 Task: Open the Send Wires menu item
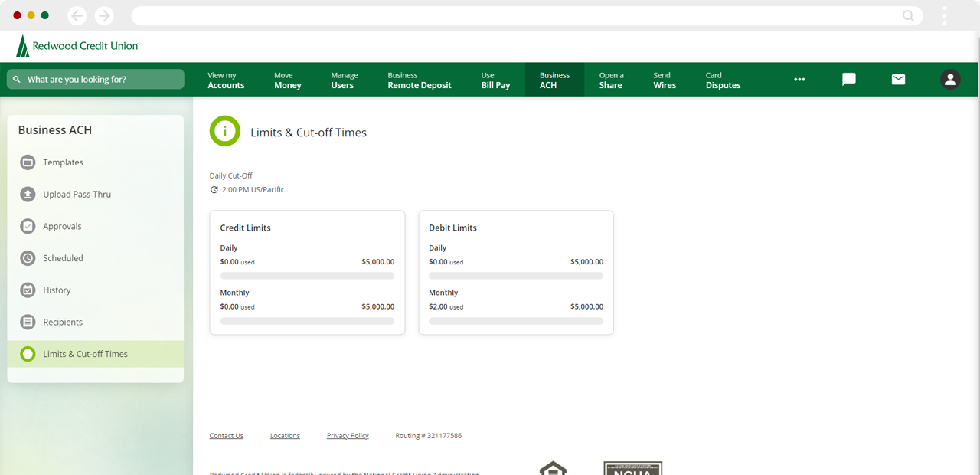(665, 80)
